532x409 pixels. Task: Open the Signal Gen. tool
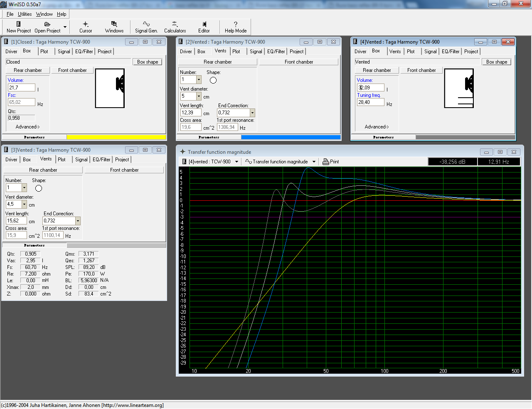point(146,24)
